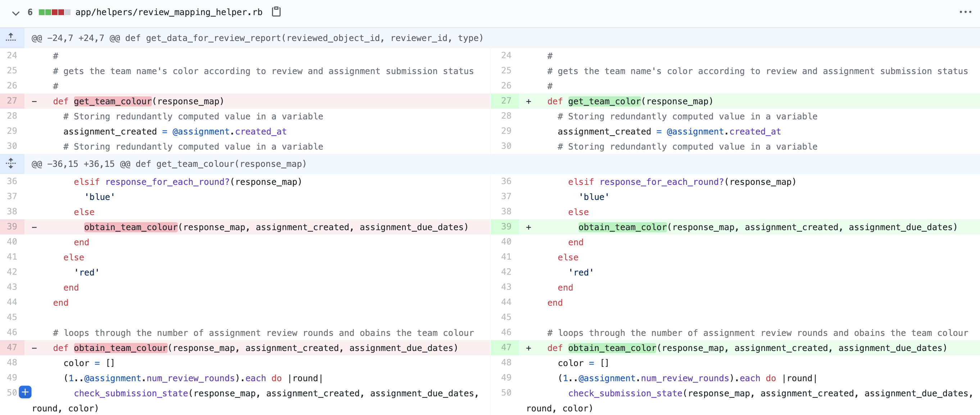Select left line number 39
The height and width of the screenshot is (415, 980).
coord(12,227)
